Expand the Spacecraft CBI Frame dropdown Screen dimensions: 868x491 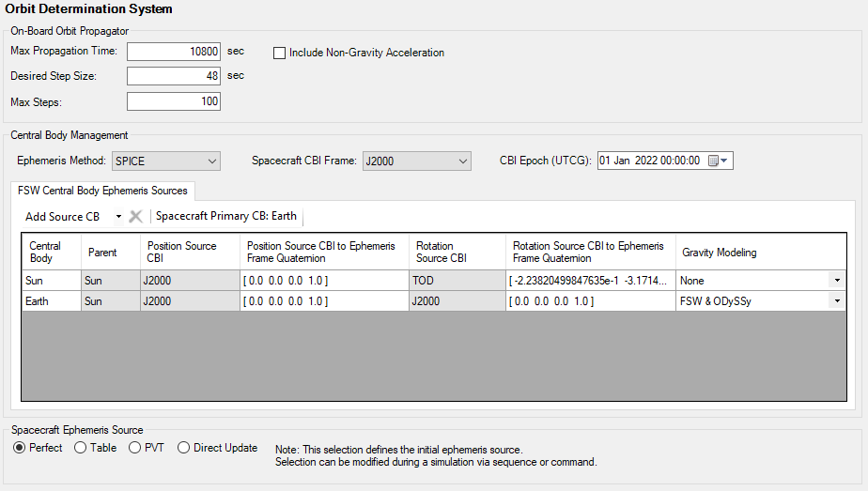(x=416, y=161)
